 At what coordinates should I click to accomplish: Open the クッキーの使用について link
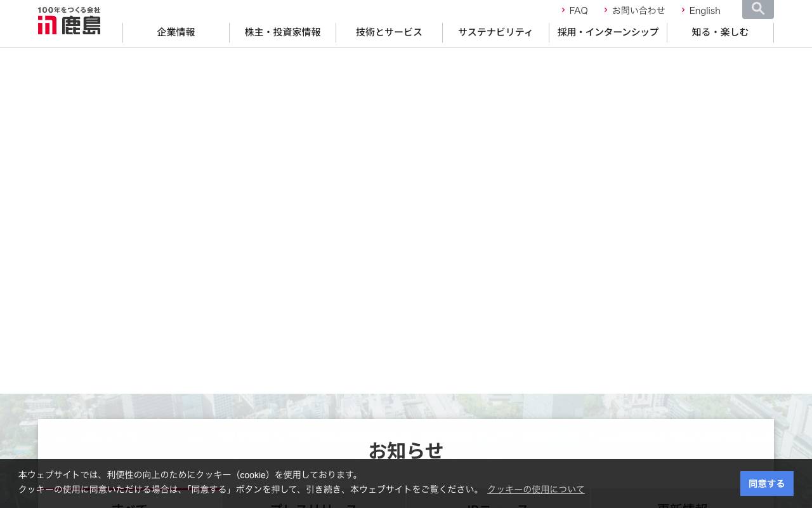pos(535,489)
